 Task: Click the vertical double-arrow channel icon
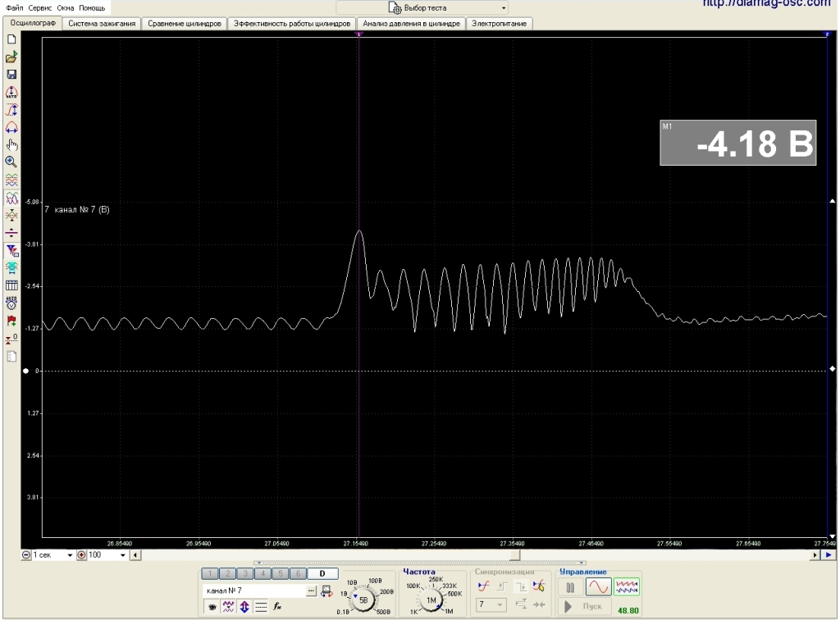pyautogui.click(x=244, y=607)
